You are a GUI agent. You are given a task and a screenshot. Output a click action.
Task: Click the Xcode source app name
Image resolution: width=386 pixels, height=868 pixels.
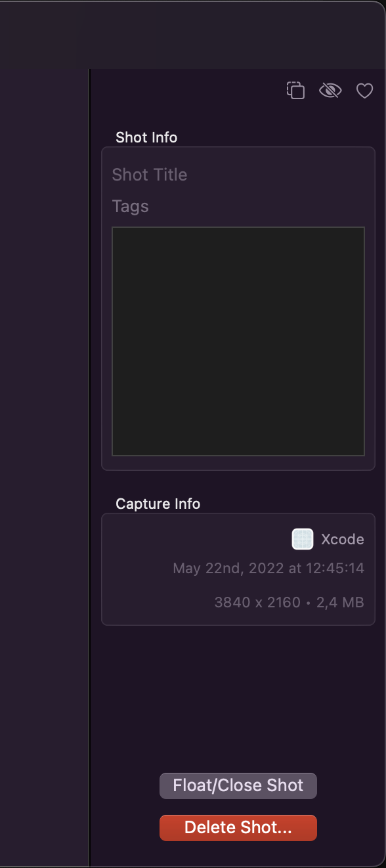tap(343, 539)
